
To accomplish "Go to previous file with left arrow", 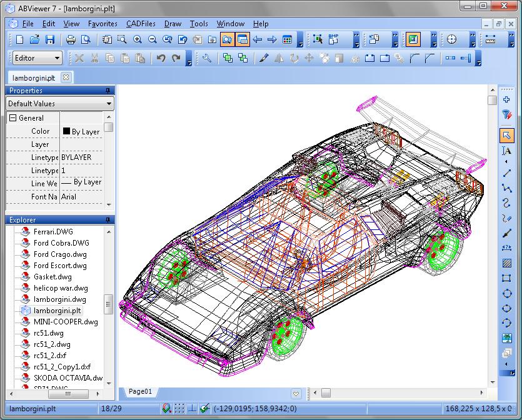I will (x=258, y=39).
